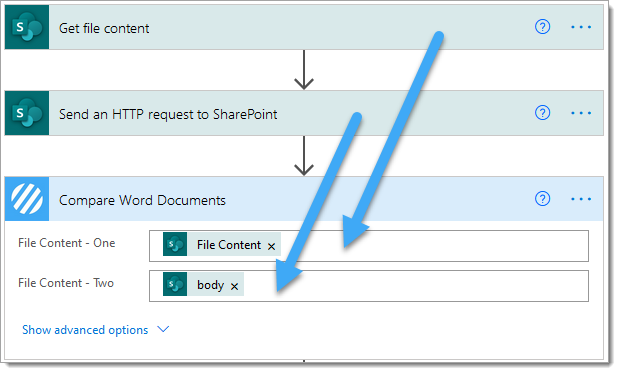Insert a step after Get file content
The width and height of the screenshot is (619, 373).
coord(304,70)
